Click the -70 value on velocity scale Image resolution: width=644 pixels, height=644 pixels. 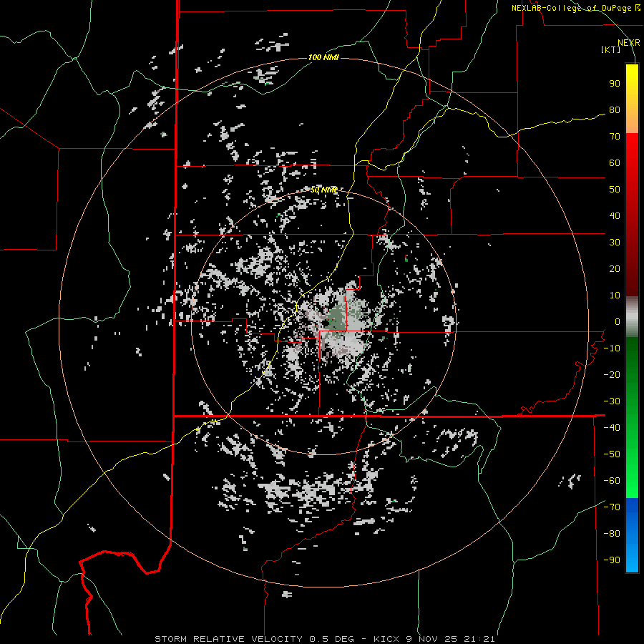pos(612,507)
